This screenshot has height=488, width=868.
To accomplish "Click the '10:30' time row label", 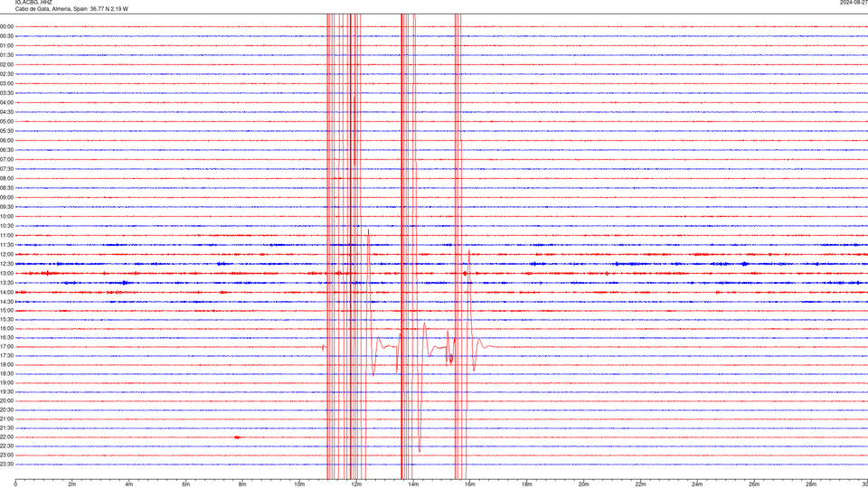I will (6, 226).
